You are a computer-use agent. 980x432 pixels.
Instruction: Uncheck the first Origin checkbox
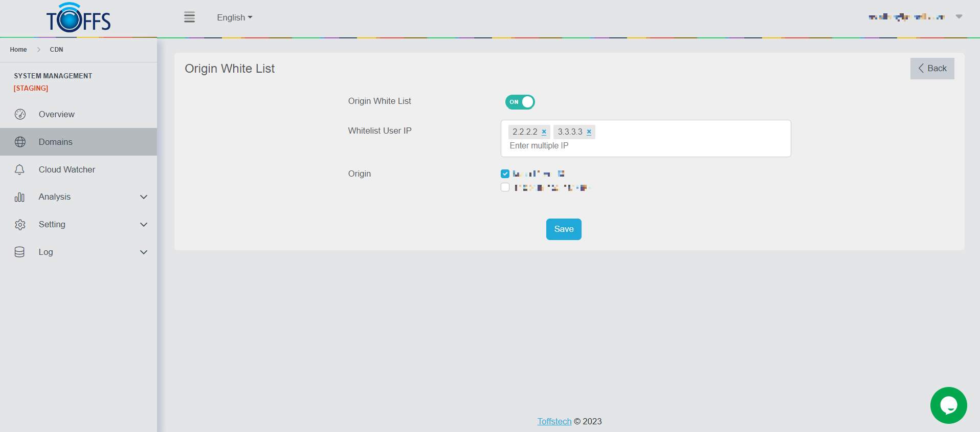coord(505,174)
